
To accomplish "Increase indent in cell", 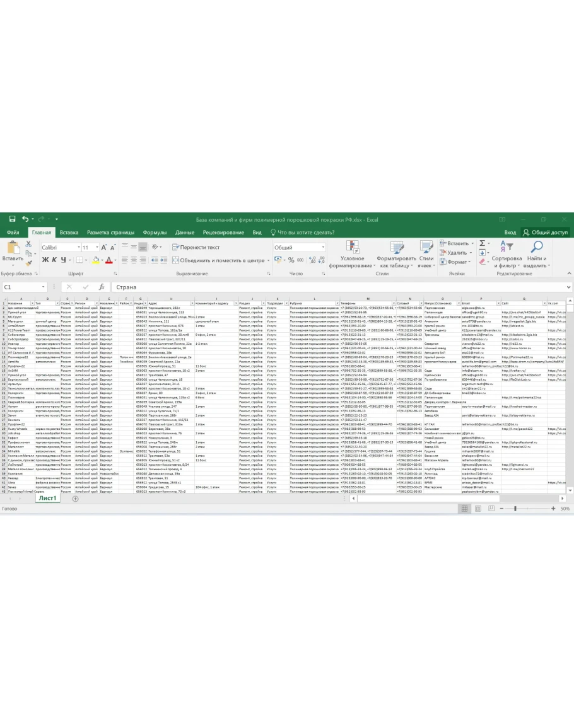I will [163, 260].
